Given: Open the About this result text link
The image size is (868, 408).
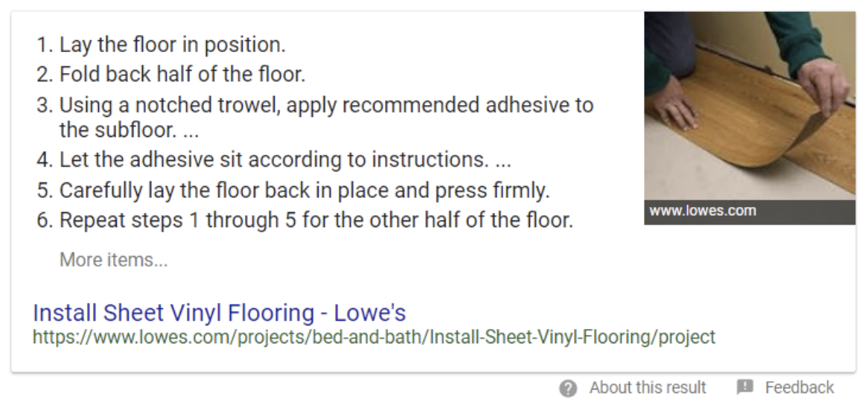Looking at the screenshot, I should coord(647,387).
